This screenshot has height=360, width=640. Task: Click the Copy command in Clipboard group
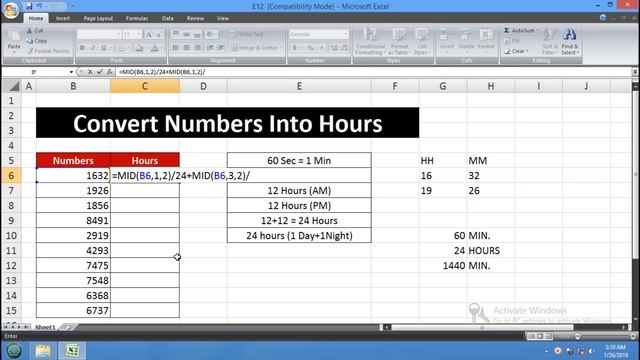[36, 41]
